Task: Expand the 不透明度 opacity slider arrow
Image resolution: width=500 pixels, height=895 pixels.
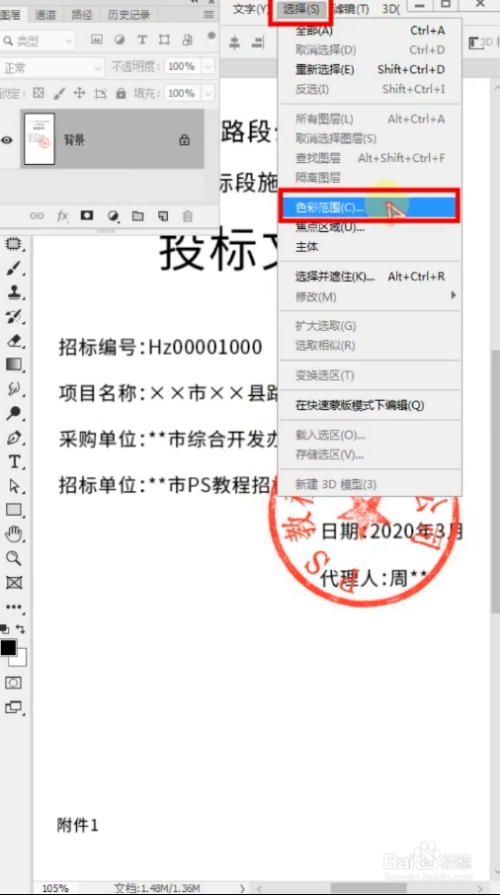Action: click(208, 67)
